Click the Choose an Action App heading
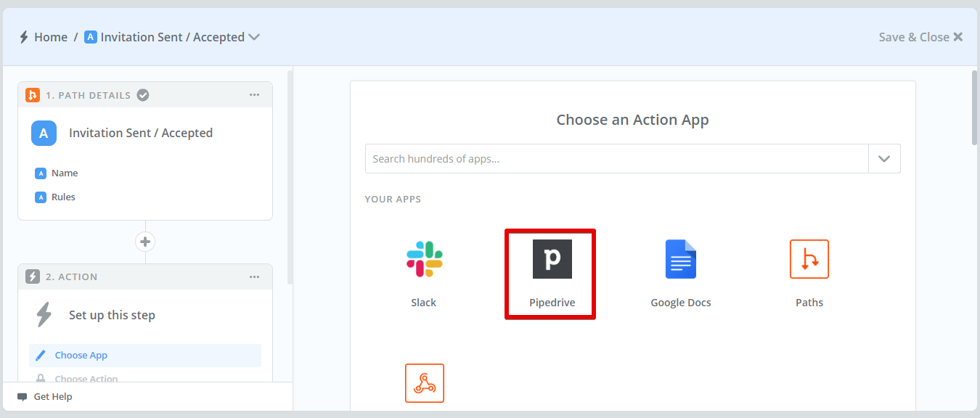 pyautogui.click(x=632, y=120)
